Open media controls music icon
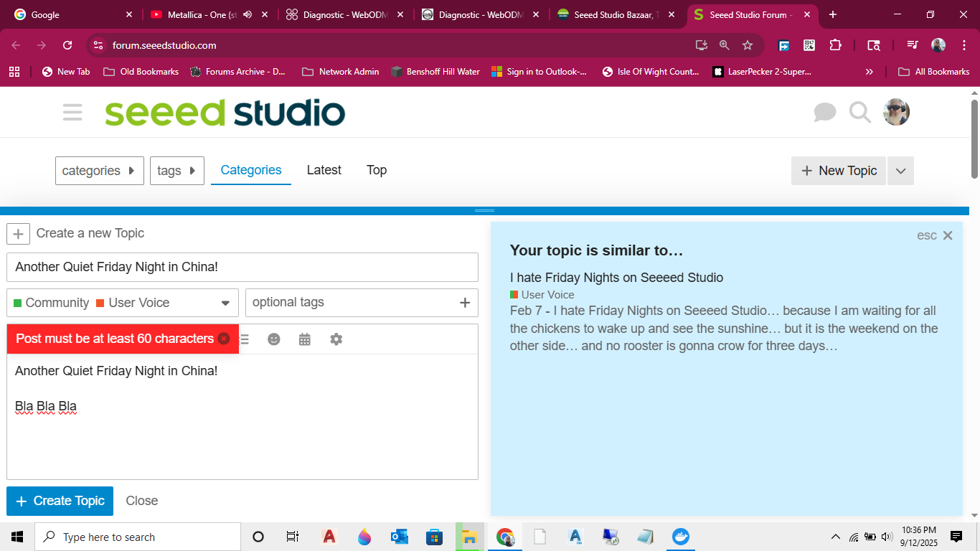 click(x=913, y=45)
